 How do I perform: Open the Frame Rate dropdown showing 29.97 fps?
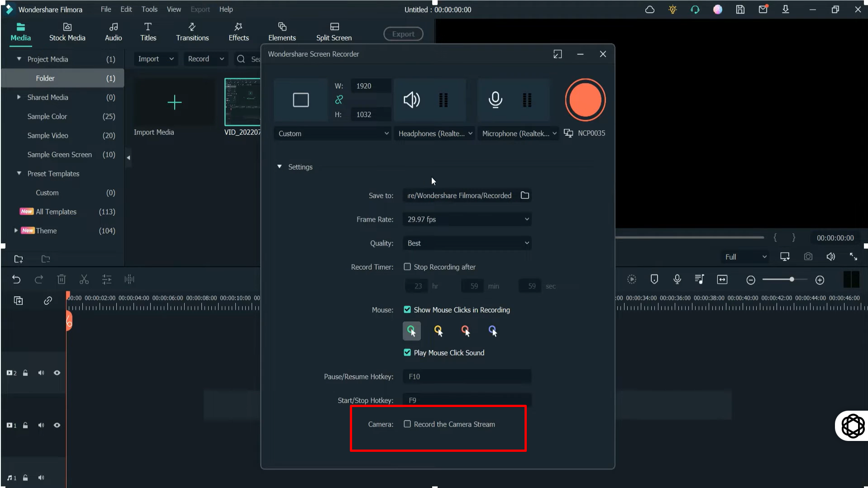(x=467, y=219)
